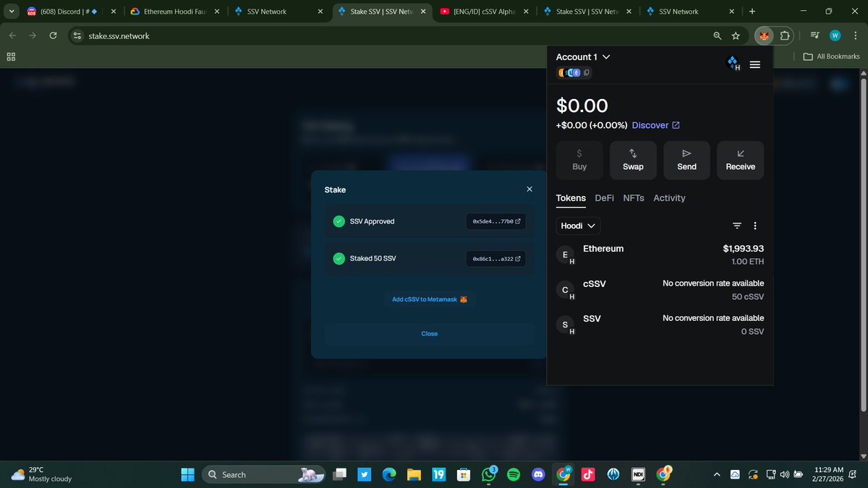Image resolution: width=868 pixels, height=488 pixels.
Task: Click the SSV Approved green checkmark
Action: [339, 221]
